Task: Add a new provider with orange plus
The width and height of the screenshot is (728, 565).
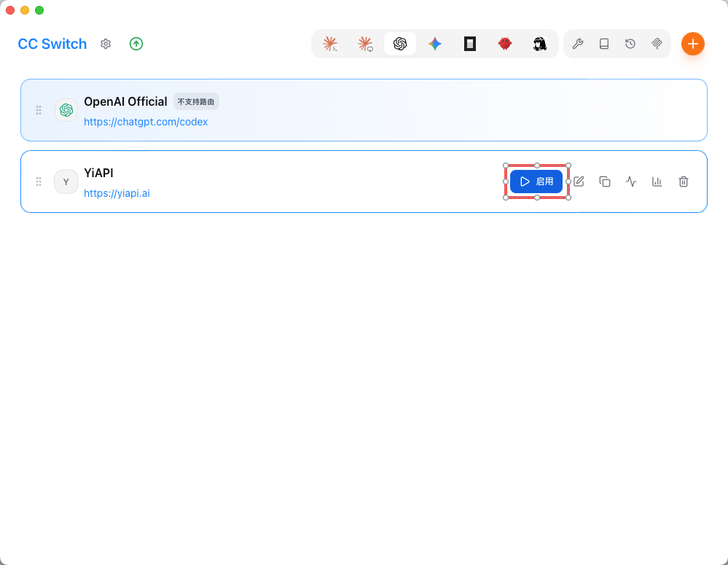Action: (693, 44)
